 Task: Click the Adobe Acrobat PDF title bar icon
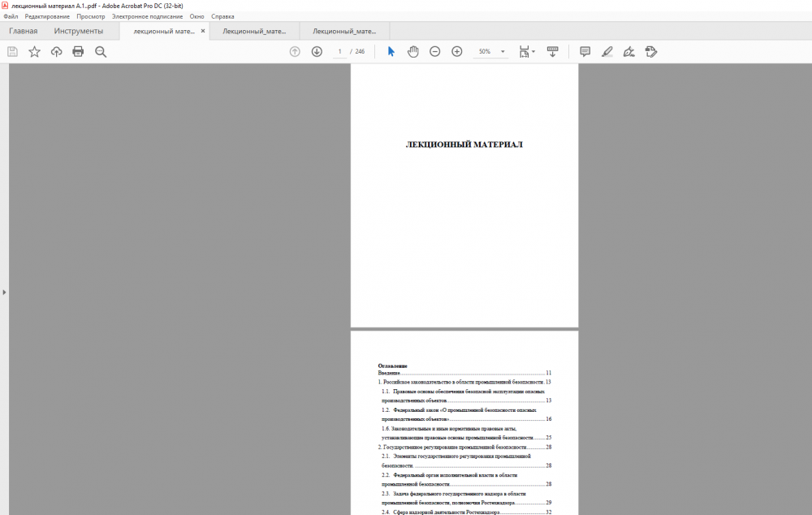[x=5, y=5]
